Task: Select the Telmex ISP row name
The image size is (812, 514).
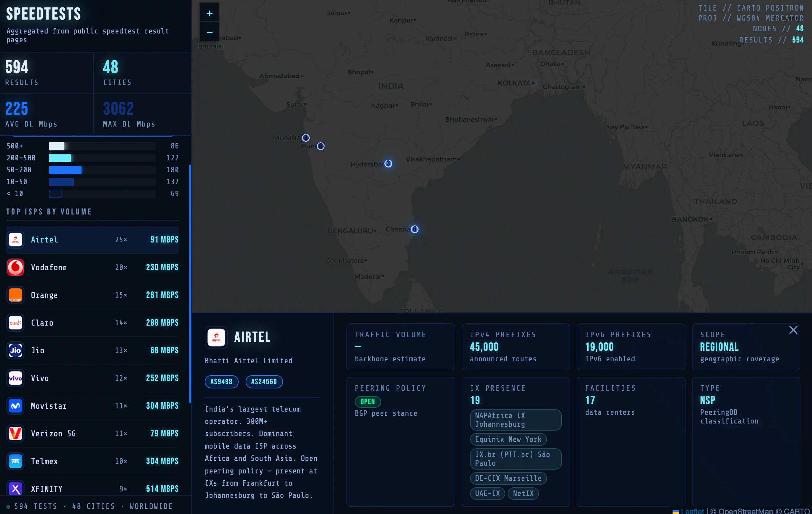Action: 44,461
